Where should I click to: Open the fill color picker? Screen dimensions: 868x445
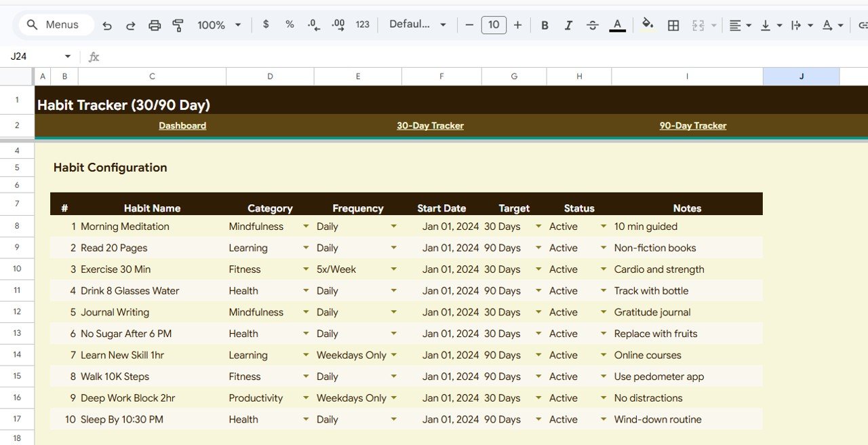coord(648,25)
